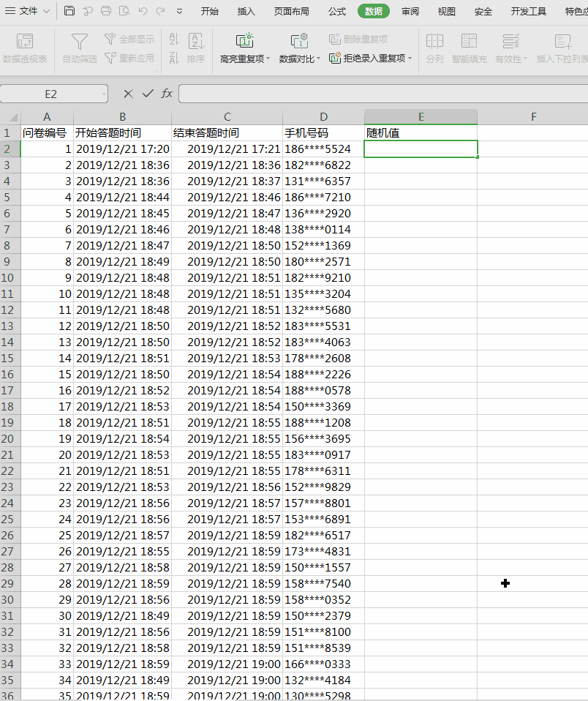
Task: Click the Undo arrow icon
Action: tap(143, 11)
